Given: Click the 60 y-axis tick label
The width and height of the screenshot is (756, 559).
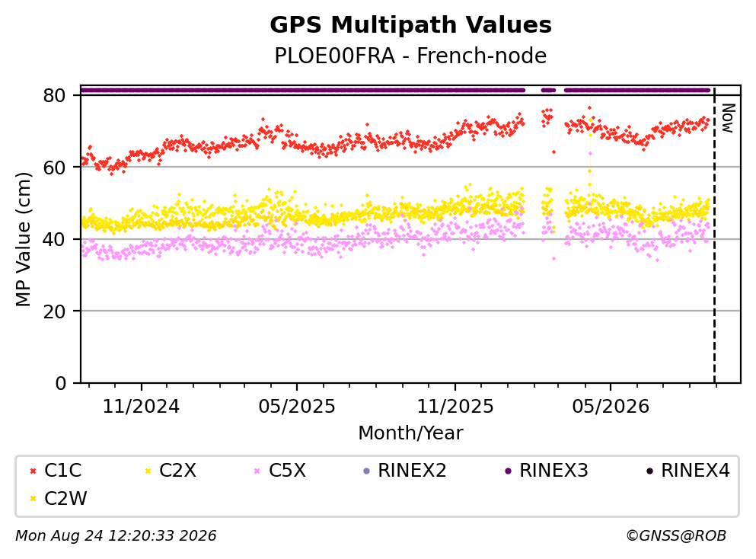Looking at the screenshot, I should pos(55,168).
